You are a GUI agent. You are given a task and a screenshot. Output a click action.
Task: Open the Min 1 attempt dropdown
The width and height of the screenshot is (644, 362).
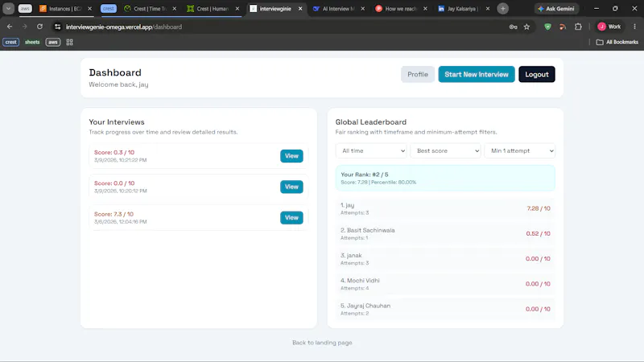click(x=519, y=150)
